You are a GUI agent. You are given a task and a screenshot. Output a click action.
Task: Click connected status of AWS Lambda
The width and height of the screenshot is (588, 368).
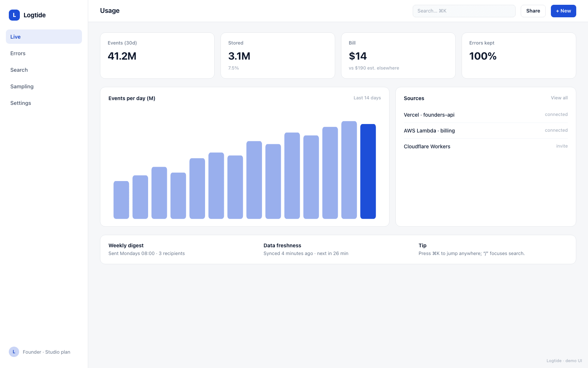point(556,130)
